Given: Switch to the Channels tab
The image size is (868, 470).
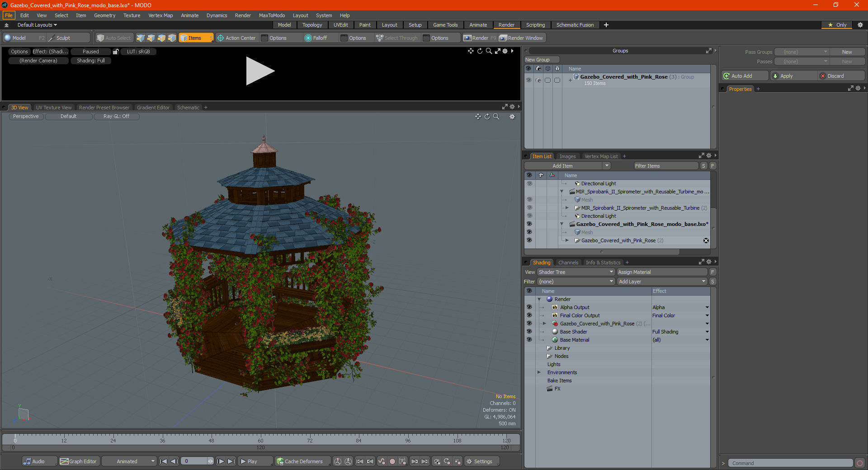Looking at the screenshot, I should [x=568, y=263].
